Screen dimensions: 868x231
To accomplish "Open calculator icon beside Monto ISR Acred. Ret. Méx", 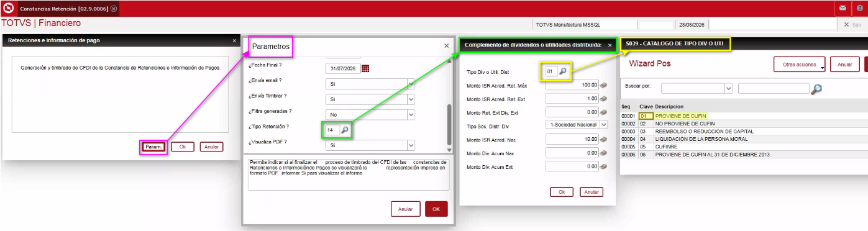I will (603, 85).
